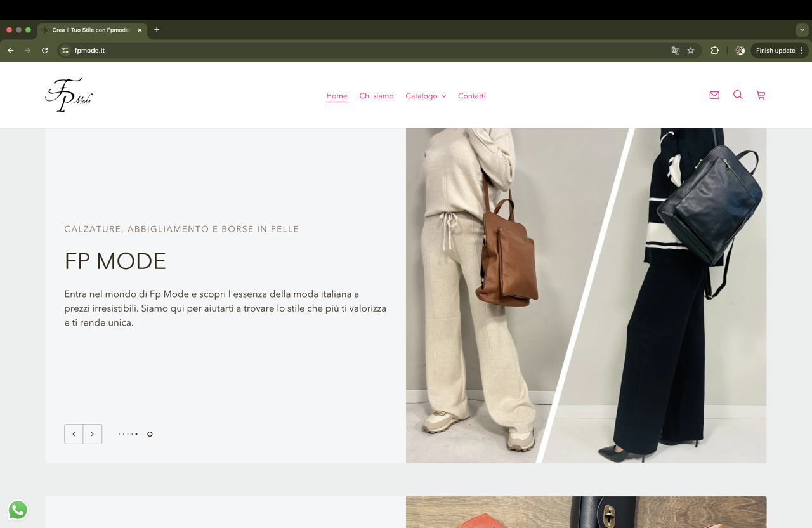Click the FP Mode logo
Viewport: 812px width, 528px height.
69,95
